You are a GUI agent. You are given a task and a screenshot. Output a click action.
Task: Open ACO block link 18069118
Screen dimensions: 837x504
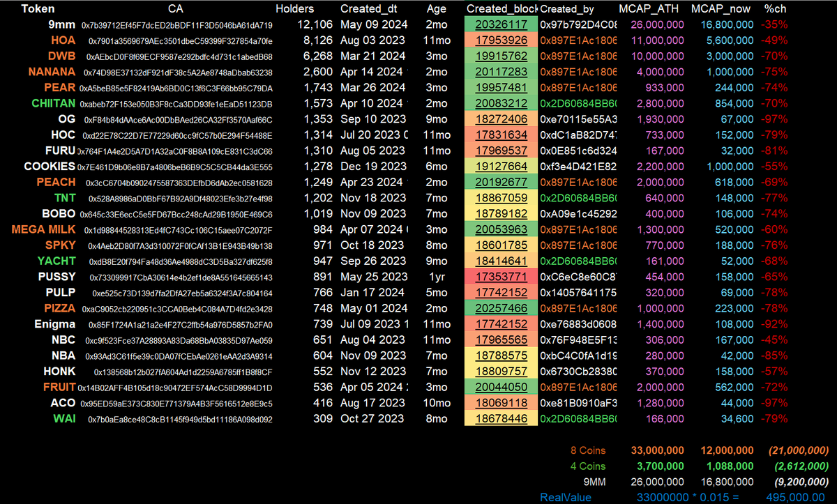click(x=501, y=403)
